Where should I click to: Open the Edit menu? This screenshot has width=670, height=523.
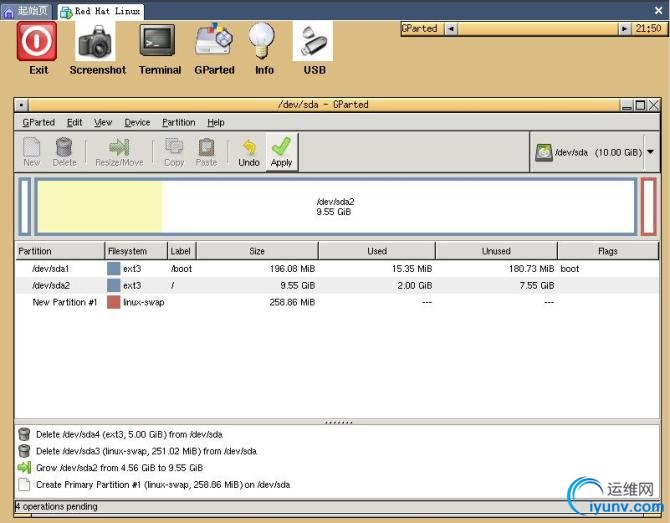(74, 123)
